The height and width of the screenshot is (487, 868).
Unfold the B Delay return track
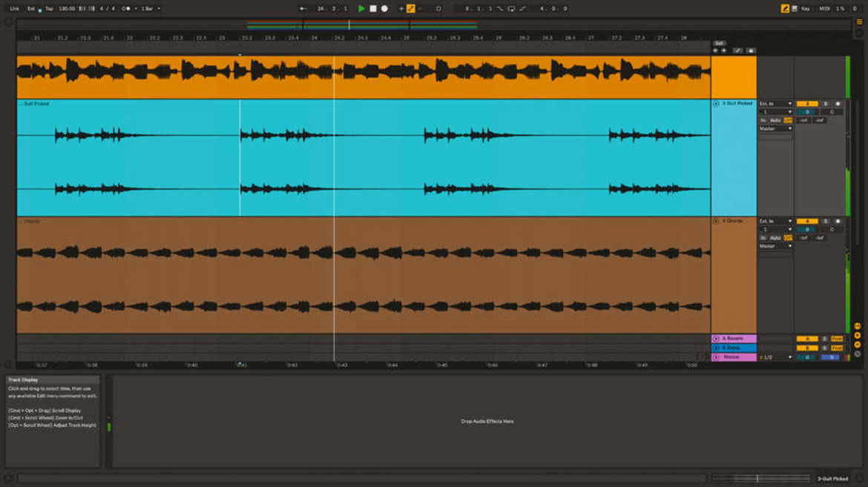point(716,348)
